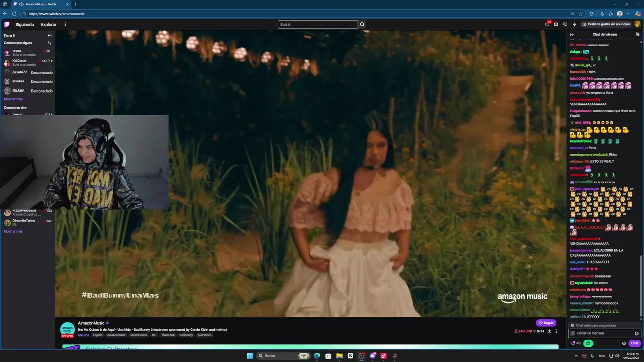Screen dimensions: 644x362
Task: Open File Explorer from the taskbar
Action: coord(339,356)
